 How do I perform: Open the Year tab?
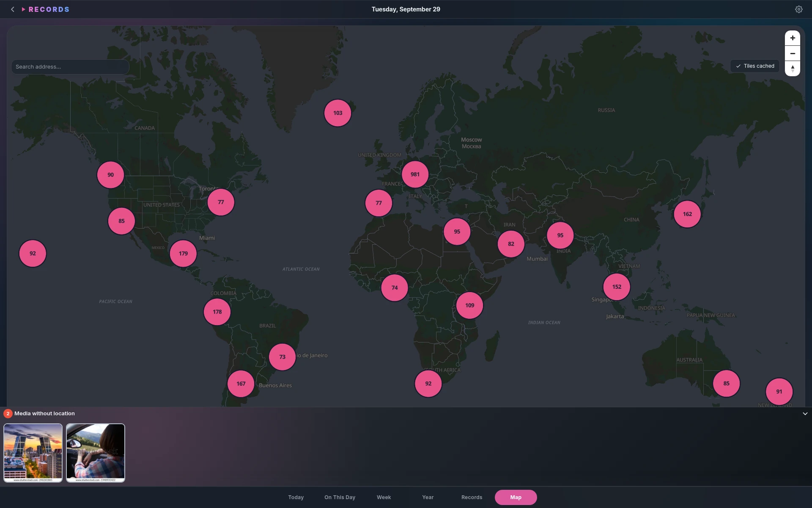pyautogui.click(x=428, y=497)
